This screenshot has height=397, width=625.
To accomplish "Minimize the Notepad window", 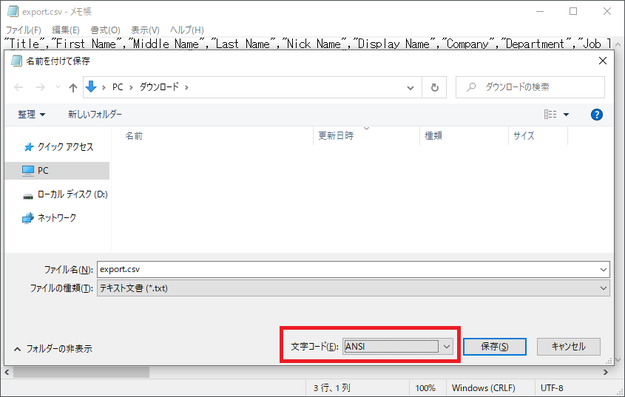I will tap(540, 11).
